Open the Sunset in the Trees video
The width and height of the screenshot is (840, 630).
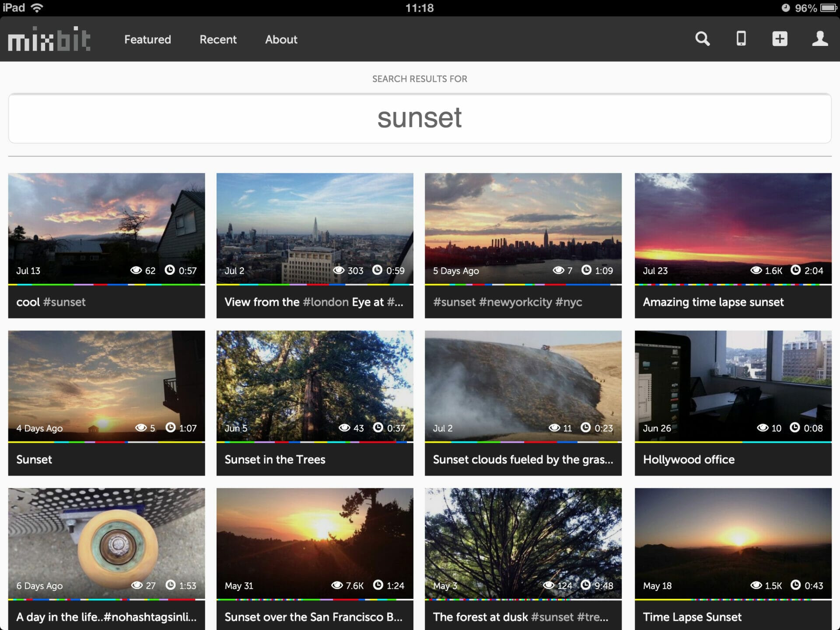pos(314,385)
